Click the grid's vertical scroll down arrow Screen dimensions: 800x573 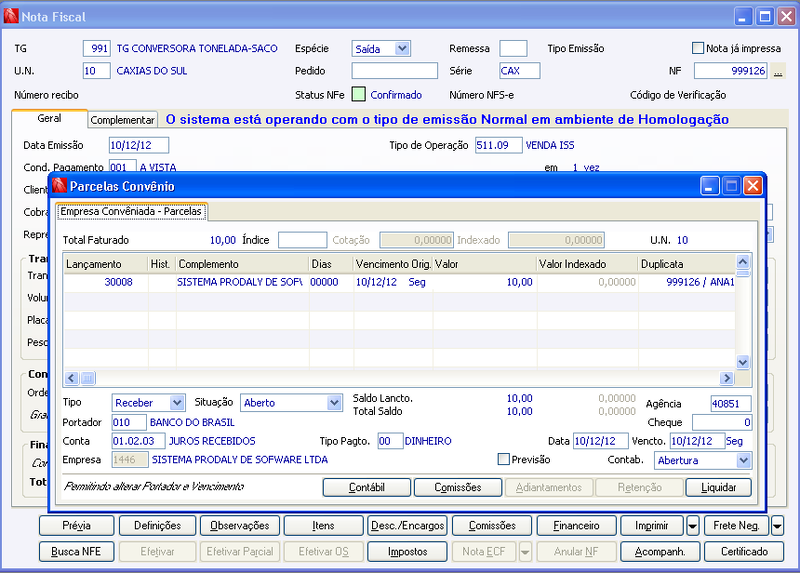click(x=743, y=362)
